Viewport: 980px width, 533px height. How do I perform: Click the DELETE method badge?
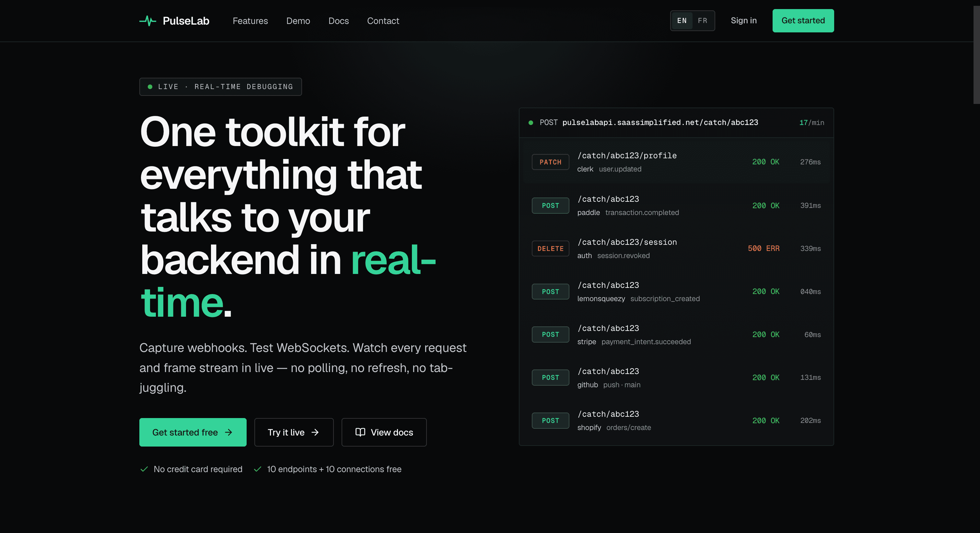550,249
